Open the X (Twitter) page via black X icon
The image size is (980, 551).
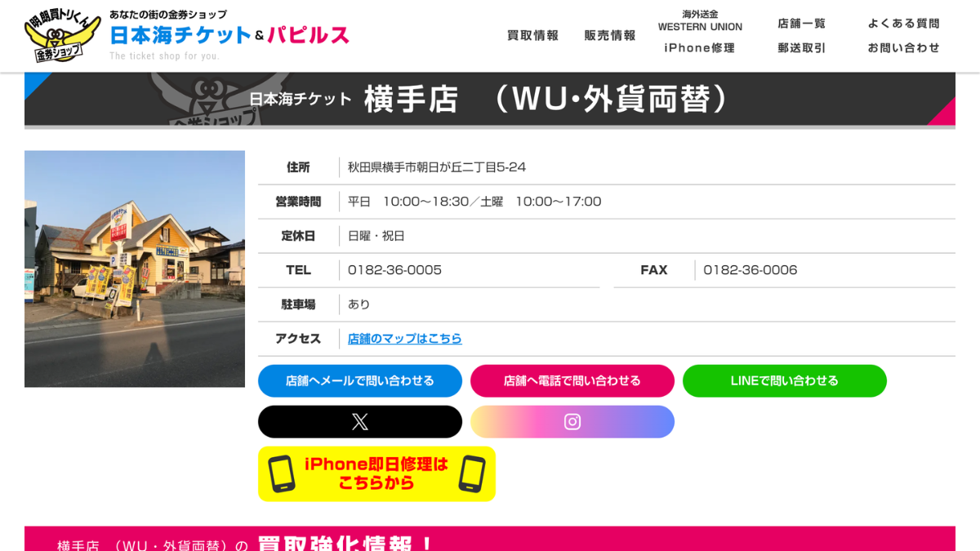[x=359, y=421]
